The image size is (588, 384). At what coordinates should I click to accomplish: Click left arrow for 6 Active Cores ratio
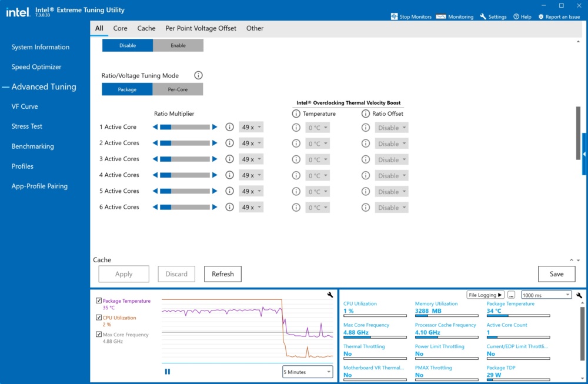(x=155, y=207)
